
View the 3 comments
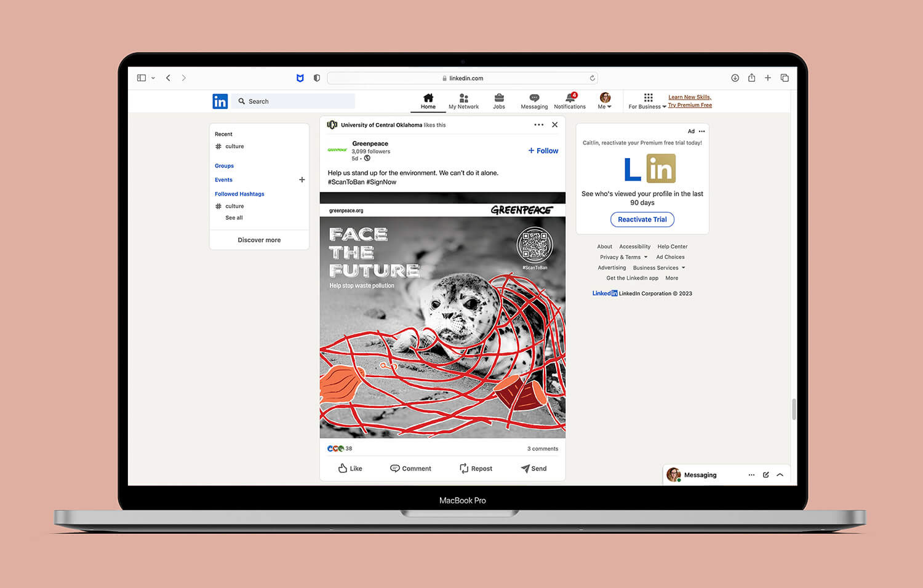pos(543,449)
